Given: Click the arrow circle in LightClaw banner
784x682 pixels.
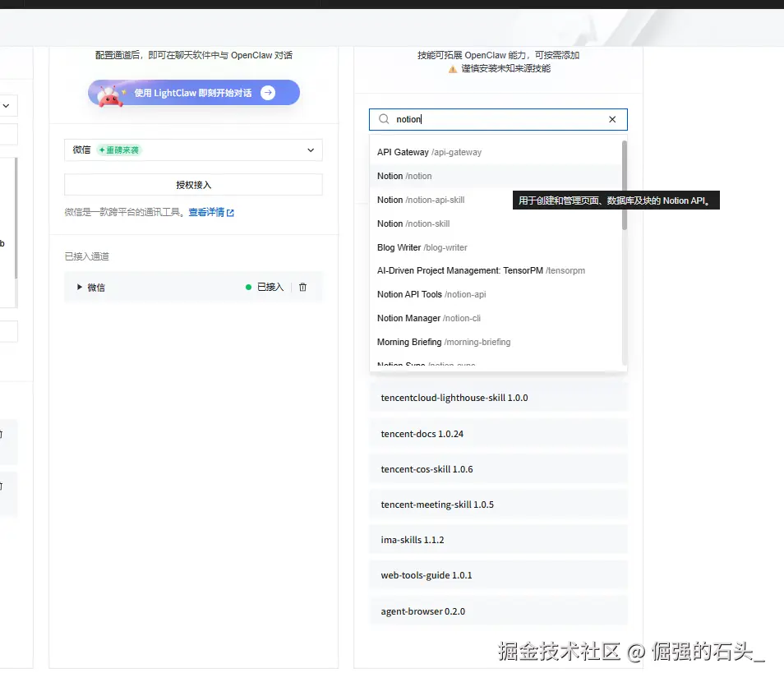Looking at the screenshot, I should click(268, 93).
